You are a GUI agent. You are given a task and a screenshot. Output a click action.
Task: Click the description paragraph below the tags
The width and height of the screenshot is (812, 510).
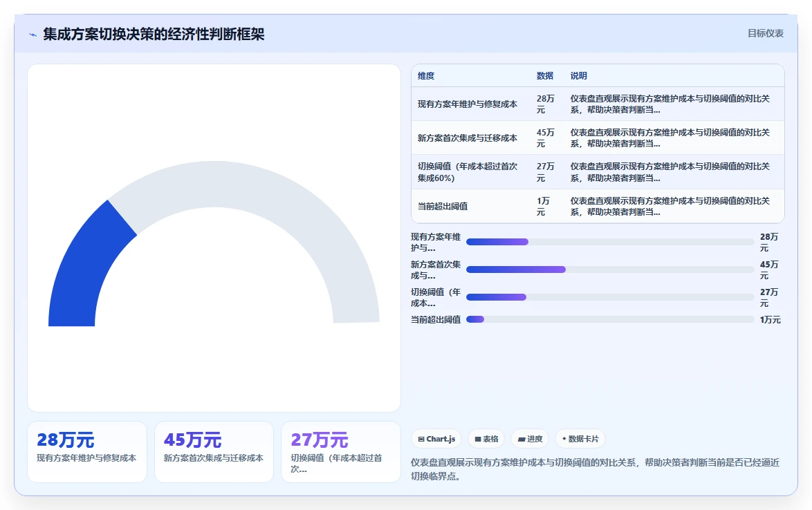pos(595,469)
